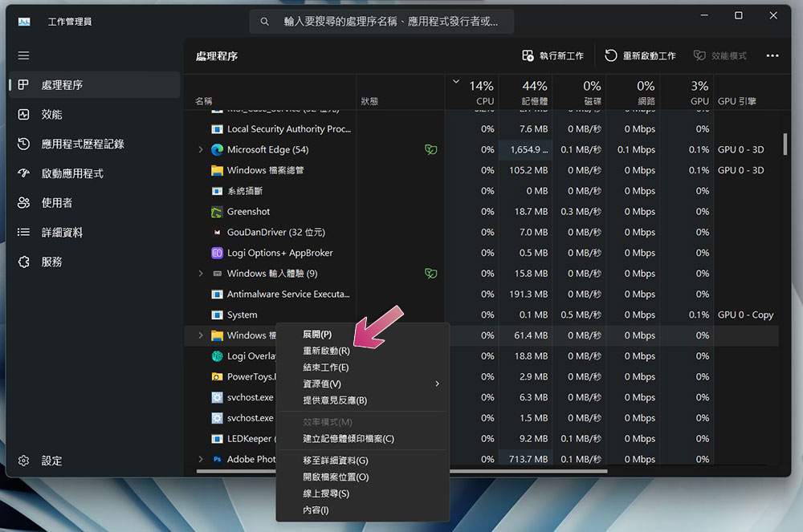803x532 pixels.
Task: Click the Logi Overlay process icon
Action: [x=217, y=356]
